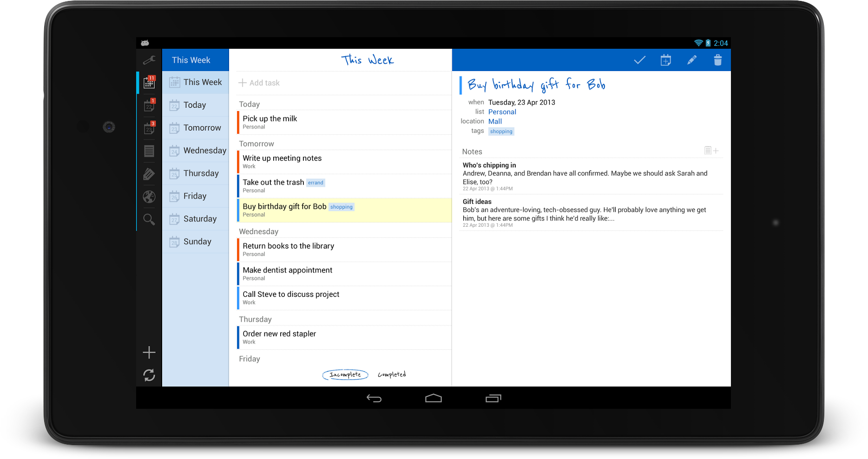Click the postpone calendar icon

(665, 60)
